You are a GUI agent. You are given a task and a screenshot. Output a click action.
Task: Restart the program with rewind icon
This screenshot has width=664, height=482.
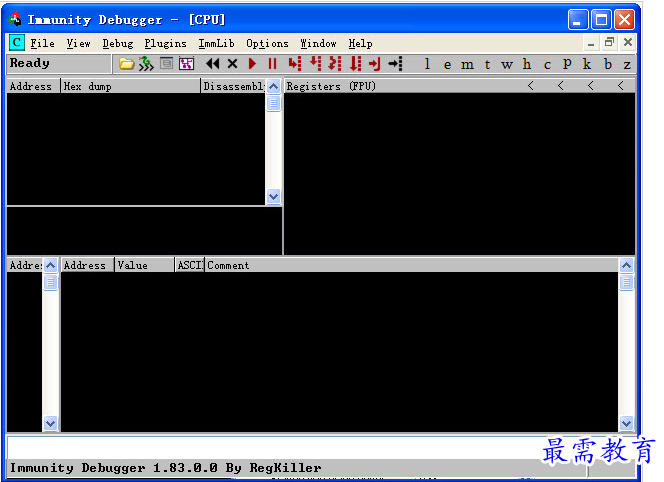tap(213, 64)
